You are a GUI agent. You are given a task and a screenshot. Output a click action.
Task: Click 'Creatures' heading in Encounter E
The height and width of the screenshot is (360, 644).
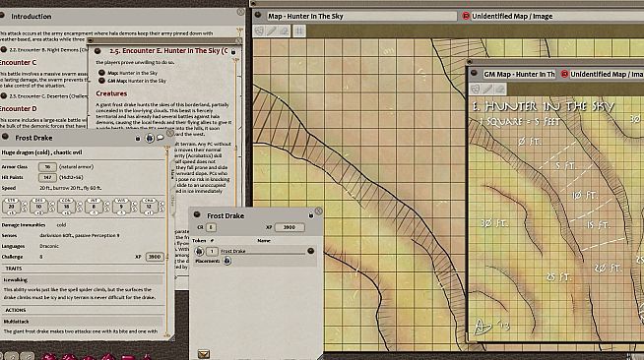111,93
